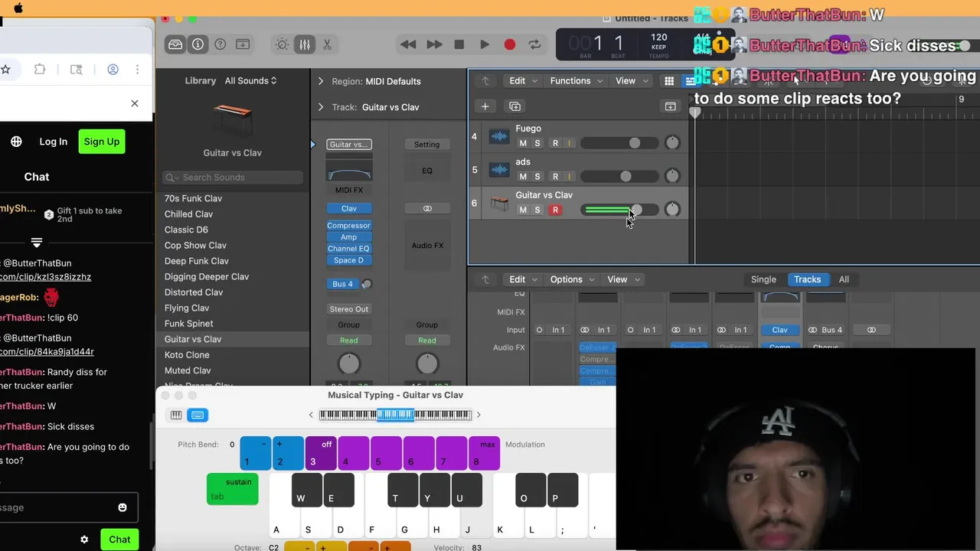Click the Toolbar download-tray button
Viewport: 980px width, 551px height.
pyautogui.click(x=243, y=44)
